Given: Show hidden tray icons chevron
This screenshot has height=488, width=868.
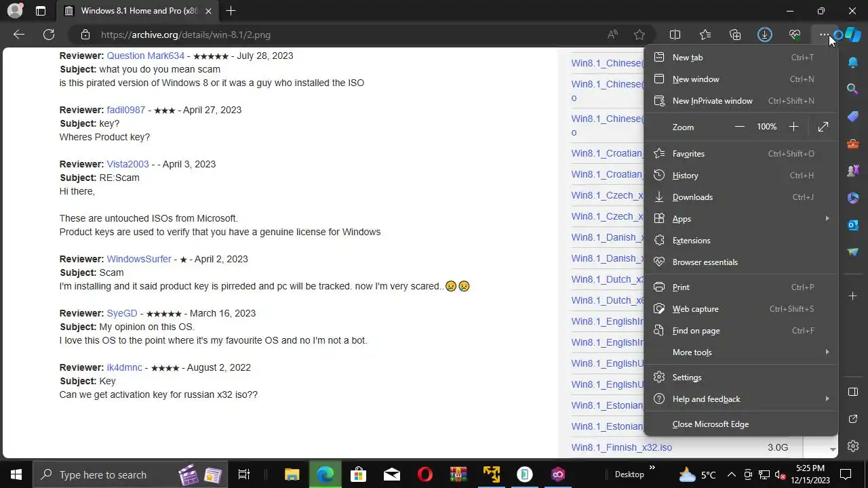Looking at the screenshot, I should pyautogui.click(x=731, y=474).
